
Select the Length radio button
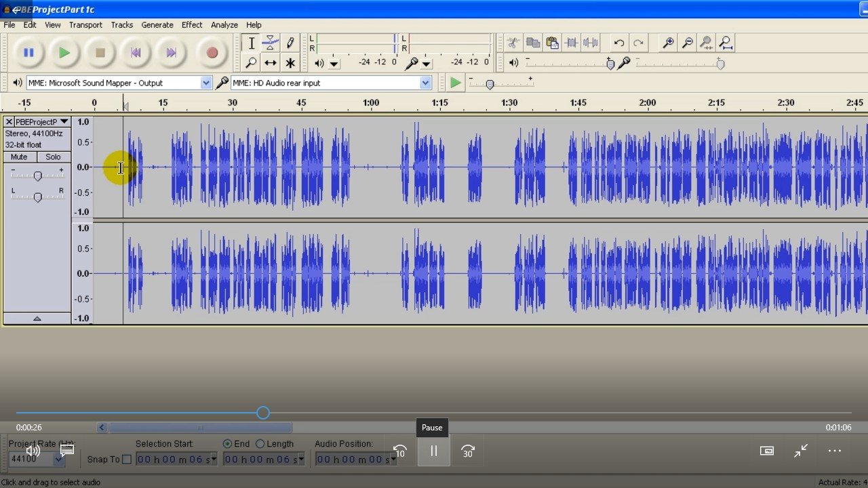coord(260,444)
